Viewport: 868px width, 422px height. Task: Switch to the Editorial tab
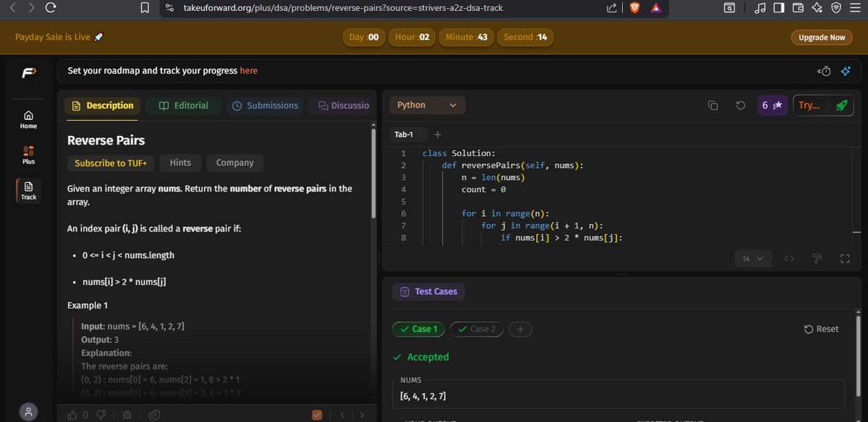click(184, 105)
